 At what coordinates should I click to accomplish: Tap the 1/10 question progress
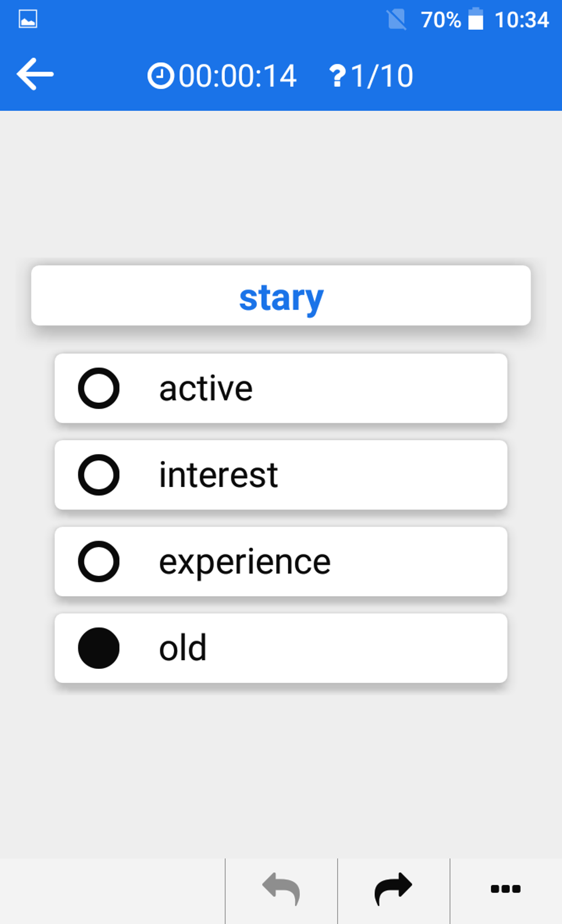[x=382, y=76]
